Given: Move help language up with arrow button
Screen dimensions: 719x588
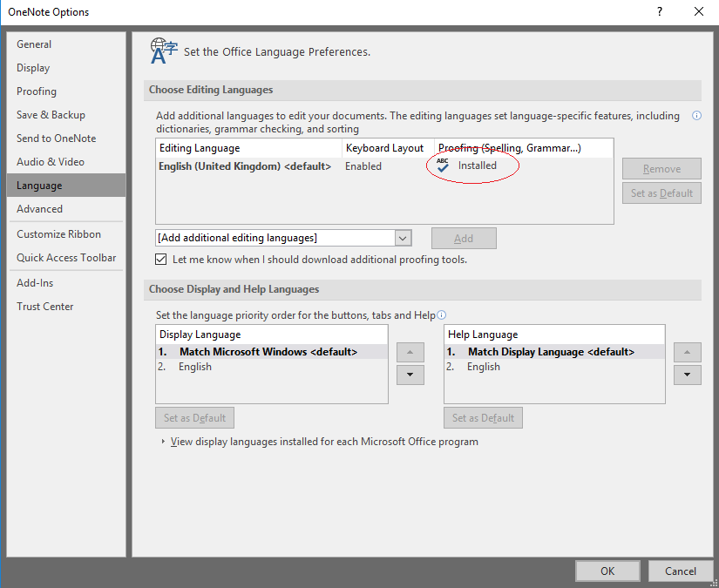Looking at the screenshot, I should (x=687, y=352).
